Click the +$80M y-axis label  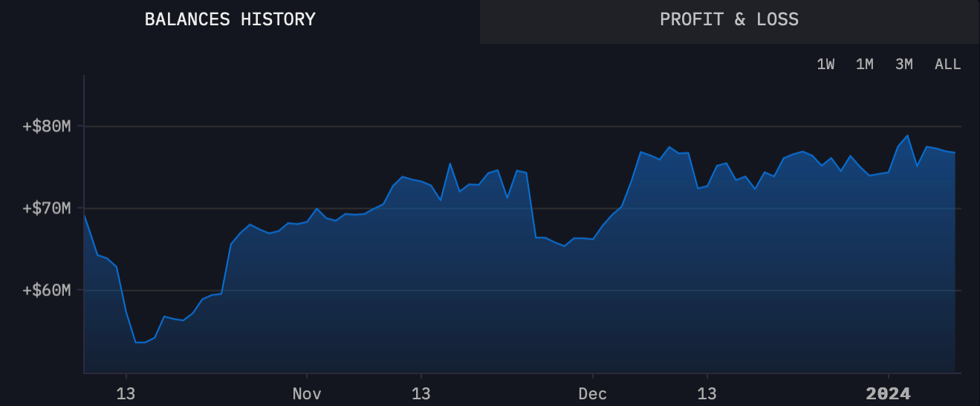pyautogui.click(x=47, y=126)
